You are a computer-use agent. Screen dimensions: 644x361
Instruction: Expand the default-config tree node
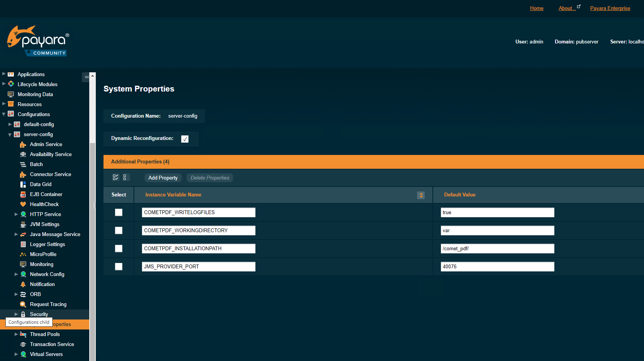(10, 125)
